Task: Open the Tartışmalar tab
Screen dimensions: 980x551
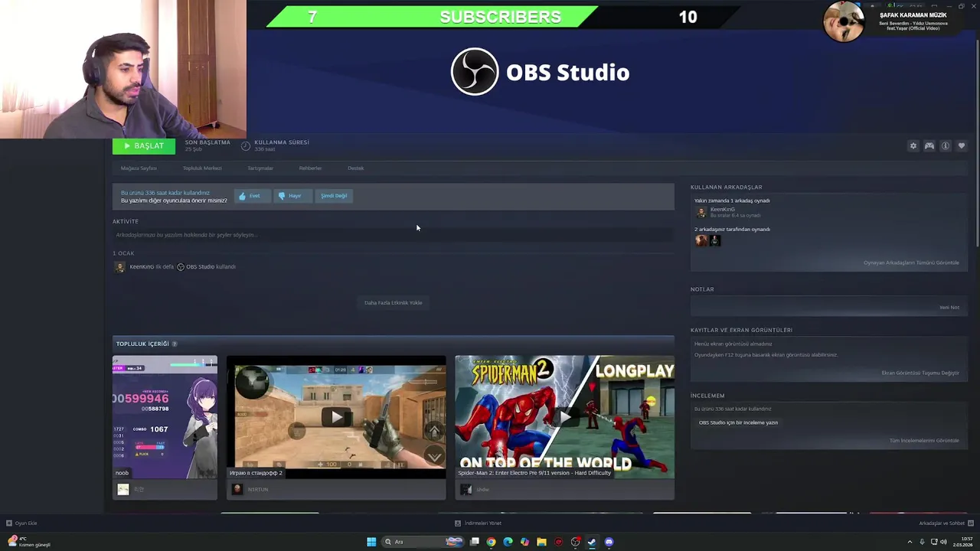Action: coord(260,168)
